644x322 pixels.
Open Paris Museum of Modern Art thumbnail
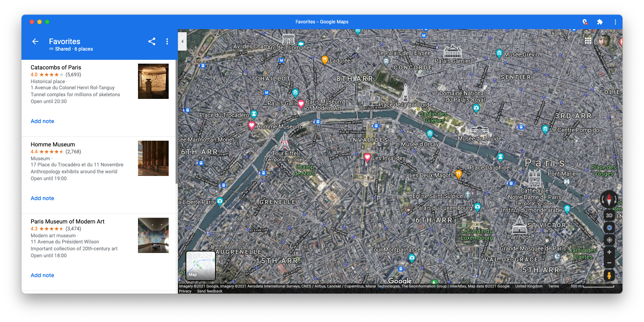point(153,235)
